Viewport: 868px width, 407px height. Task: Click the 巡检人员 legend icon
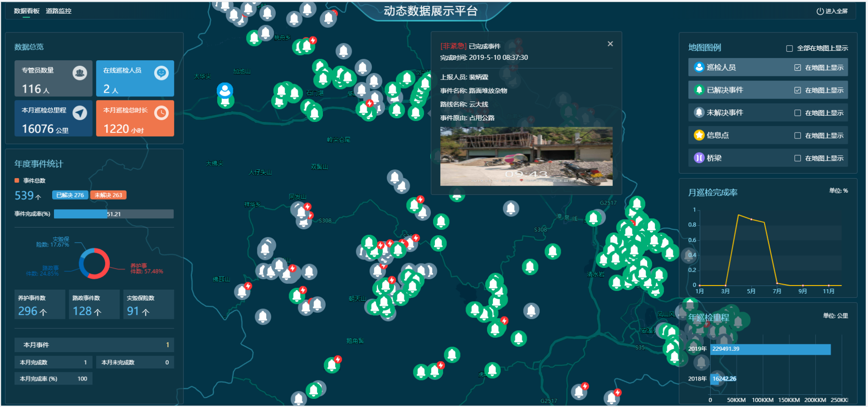pos(699,67)
